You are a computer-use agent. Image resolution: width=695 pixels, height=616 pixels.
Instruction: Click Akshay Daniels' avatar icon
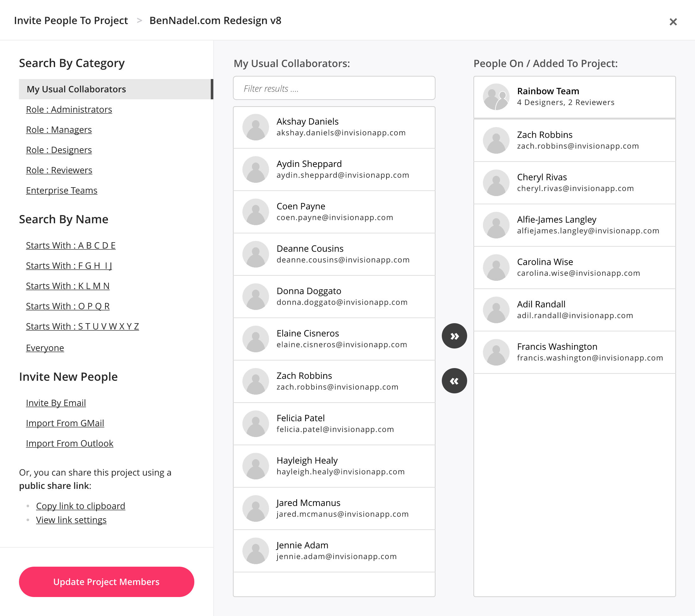(x=256, y=127)
